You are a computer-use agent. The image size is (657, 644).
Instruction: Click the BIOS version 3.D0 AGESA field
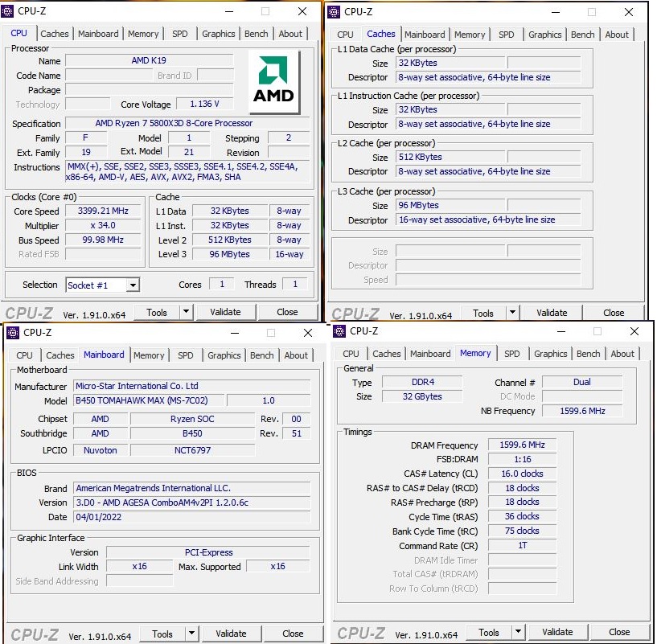click(x=192, y=502)
